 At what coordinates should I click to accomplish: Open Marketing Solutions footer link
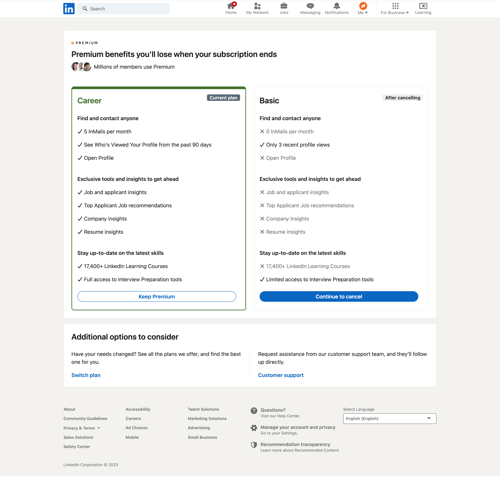207,418
